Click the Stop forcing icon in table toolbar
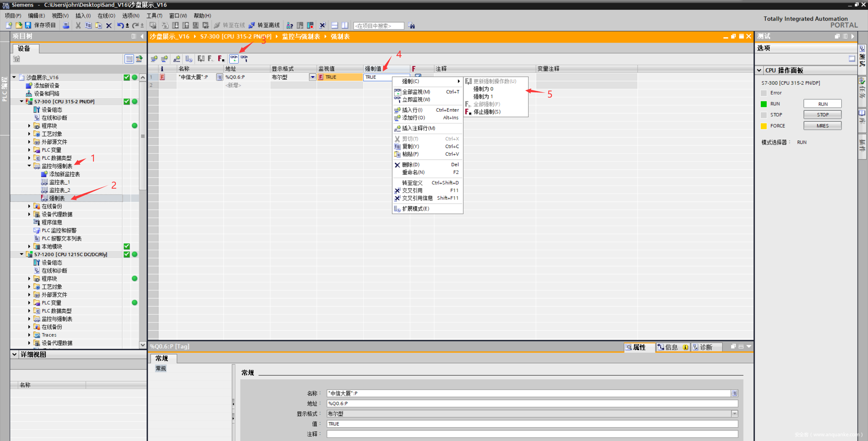 [x=221, y=59]
